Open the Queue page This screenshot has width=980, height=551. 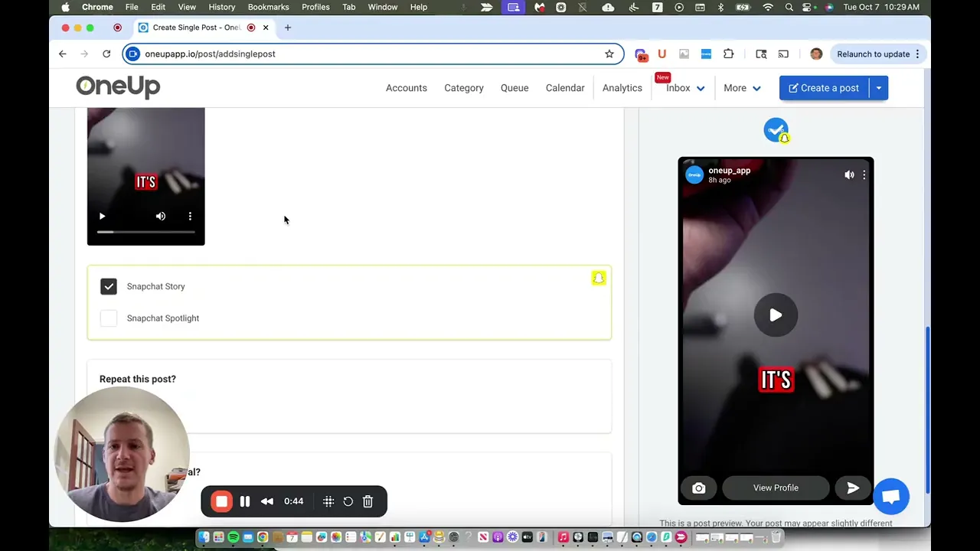514,88
